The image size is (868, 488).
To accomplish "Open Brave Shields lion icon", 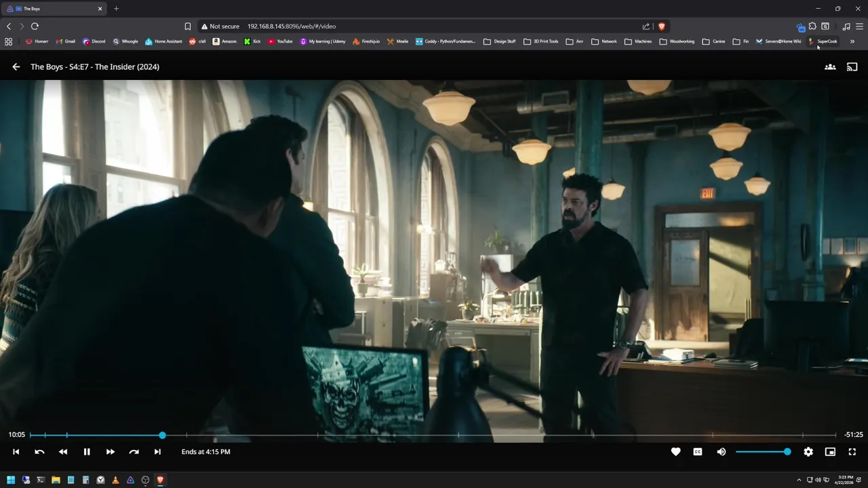I will [x=662, y=26].
